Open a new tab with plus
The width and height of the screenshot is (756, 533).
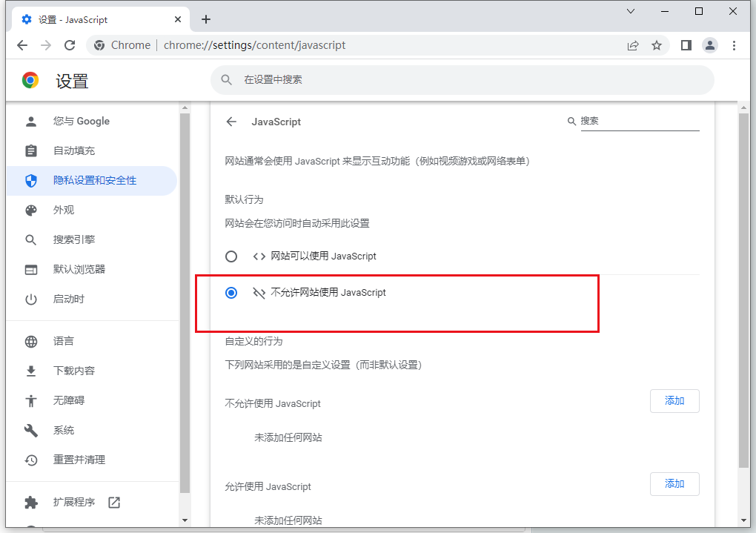click(206, 19)
